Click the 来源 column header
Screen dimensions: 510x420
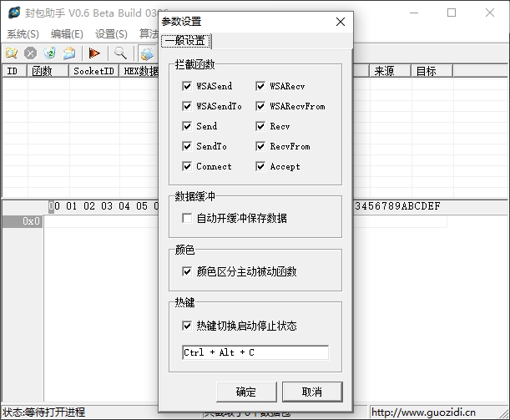(391, 71)
